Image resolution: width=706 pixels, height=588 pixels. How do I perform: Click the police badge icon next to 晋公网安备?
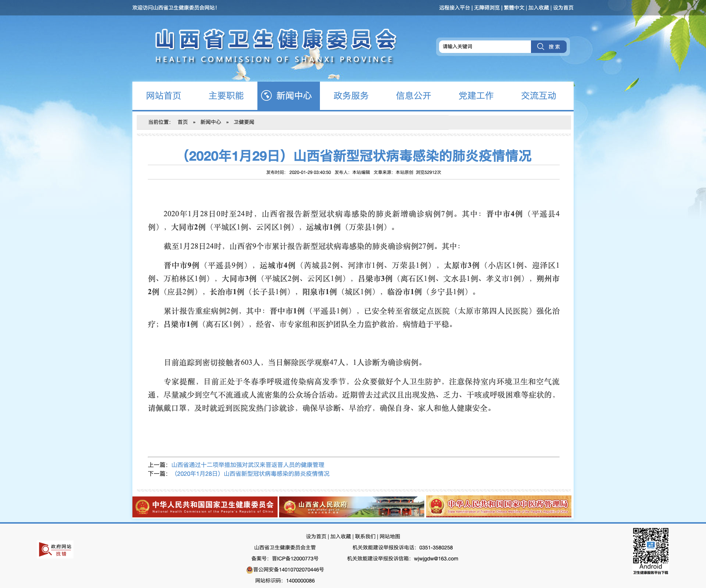coord(249,570)
